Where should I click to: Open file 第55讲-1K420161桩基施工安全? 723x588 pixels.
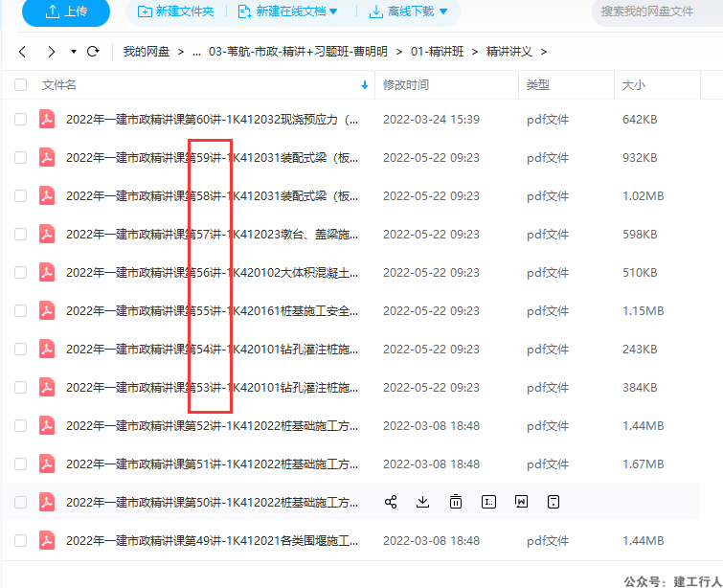coord(212,311)
